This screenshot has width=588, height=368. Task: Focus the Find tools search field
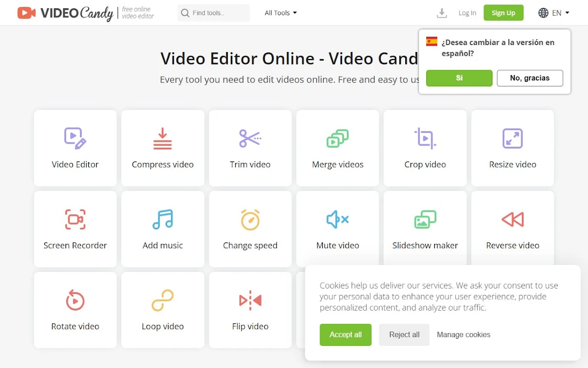click(x=214, y=13)
